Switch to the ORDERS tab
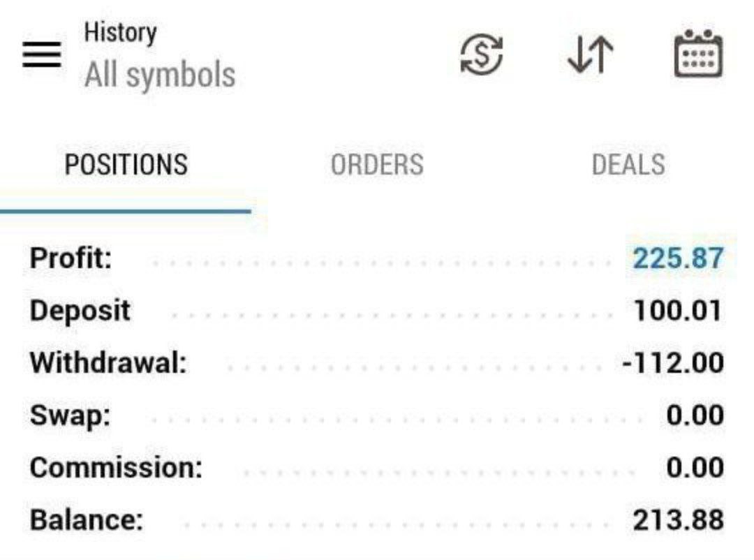This screenshot has width=754, height=560. (377, 165)
